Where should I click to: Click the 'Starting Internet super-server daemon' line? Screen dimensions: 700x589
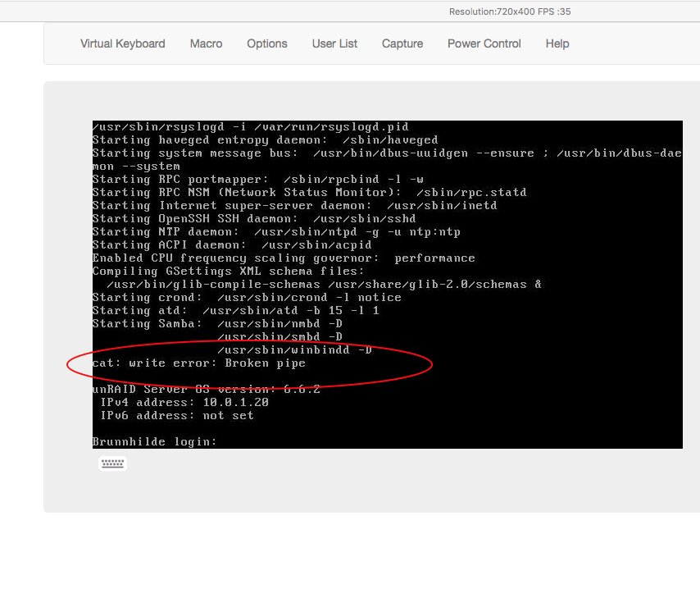[x=294, y=206]
